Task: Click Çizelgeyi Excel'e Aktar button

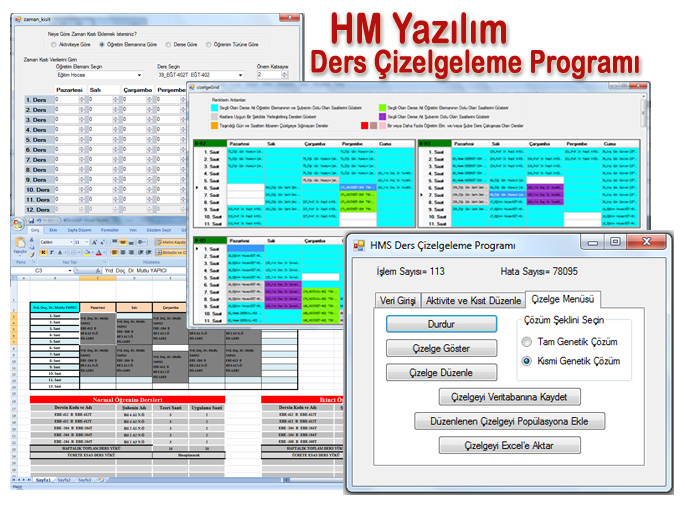Action: point(509,445)
